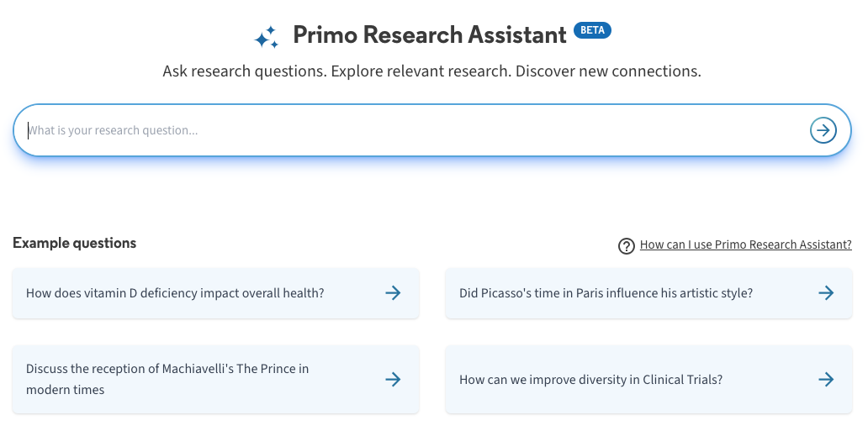The image size is (868, 431).
Task: Click arrow beside the Picasso question
Action: tap(826, 293)
